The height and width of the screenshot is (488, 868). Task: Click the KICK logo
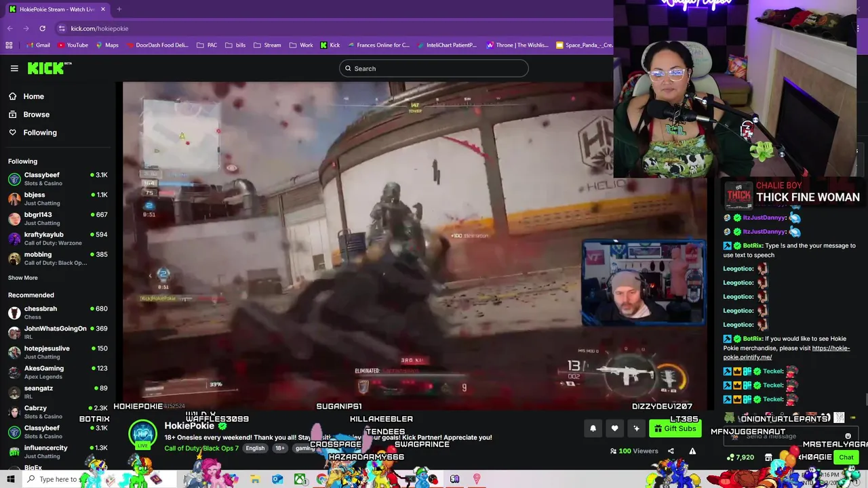[49, 68]
